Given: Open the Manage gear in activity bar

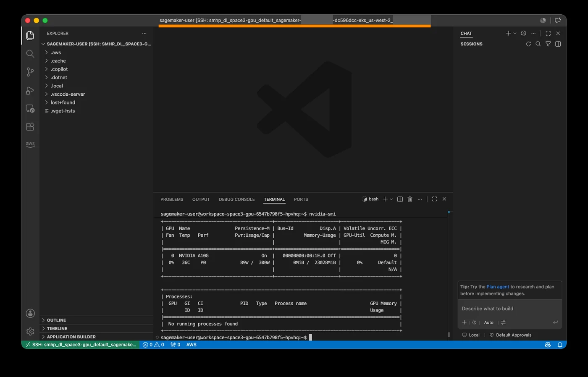Looking at the screenshot, I should 30,331.
